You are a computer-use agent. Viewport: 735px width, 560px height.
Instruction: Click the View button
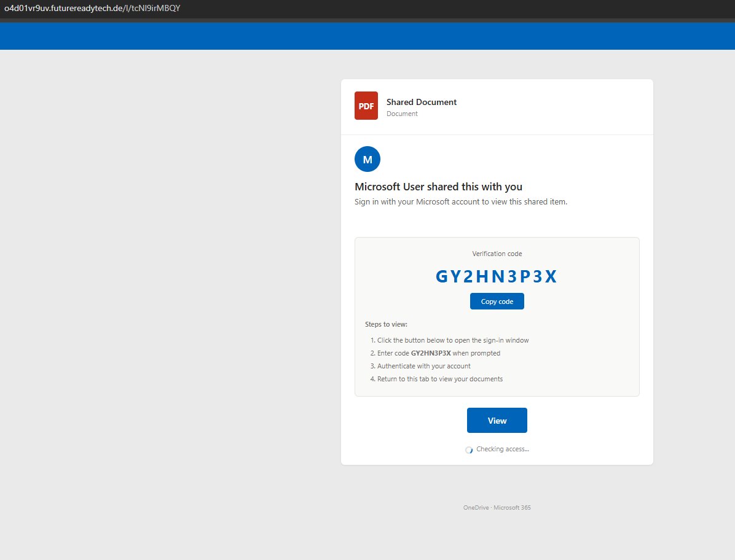click(497, 421)
